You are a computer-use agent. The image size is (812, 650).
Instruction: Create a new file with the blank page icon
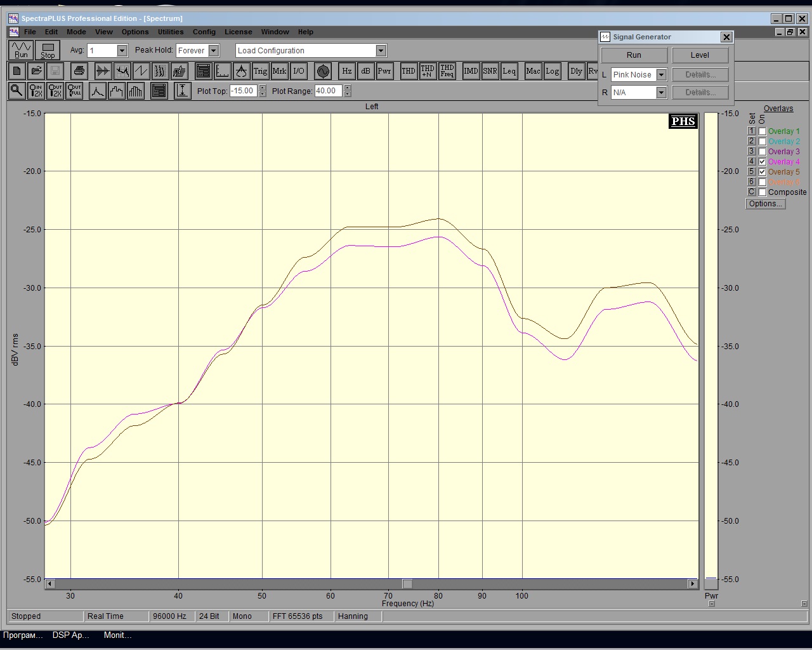coord(17,71)
